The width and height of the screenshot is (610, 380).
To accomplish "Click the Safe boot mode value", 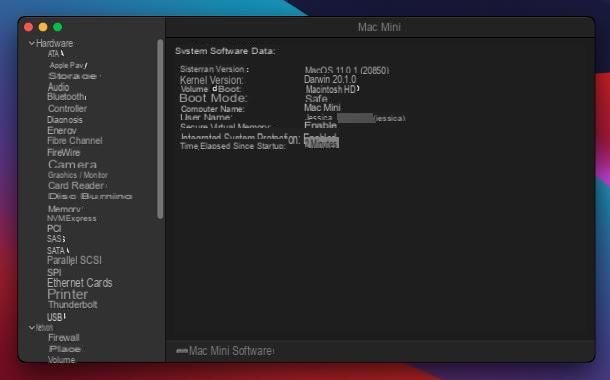I will 316,99.
